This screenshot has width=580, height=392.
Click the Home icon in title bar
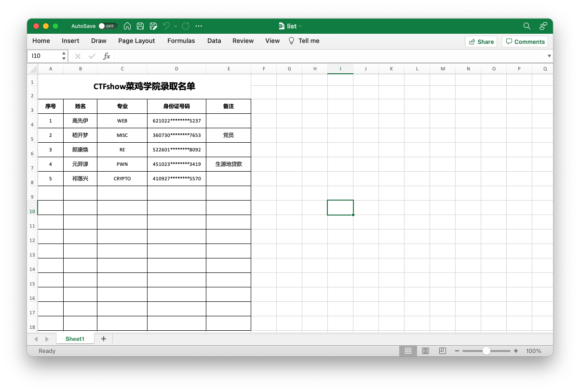[127, 26]
